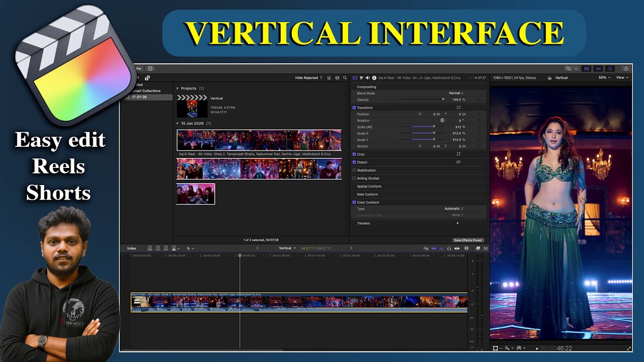
Task: Adjust the Scale (All) slider
Action: [423, 127]
